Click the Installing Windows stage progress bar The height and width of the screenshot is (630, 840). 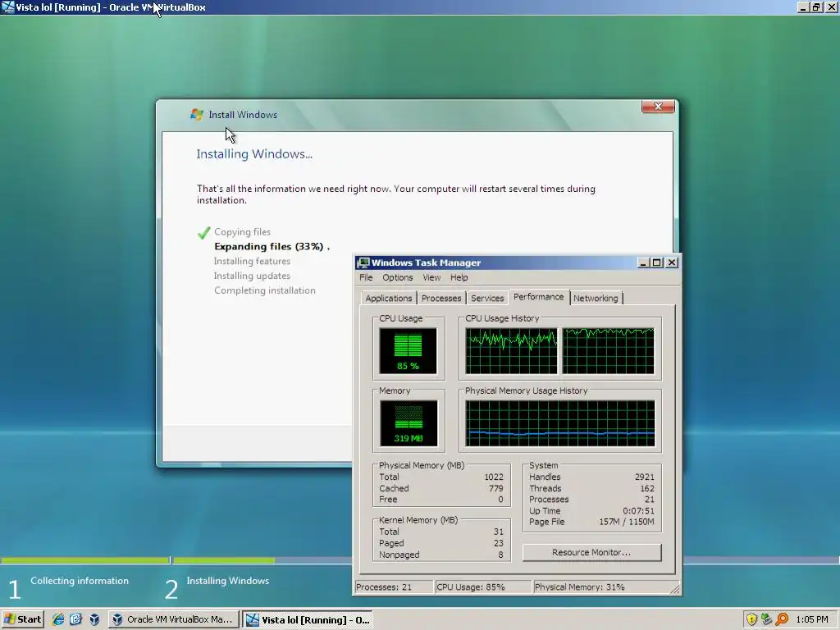(x=262, y=560)
